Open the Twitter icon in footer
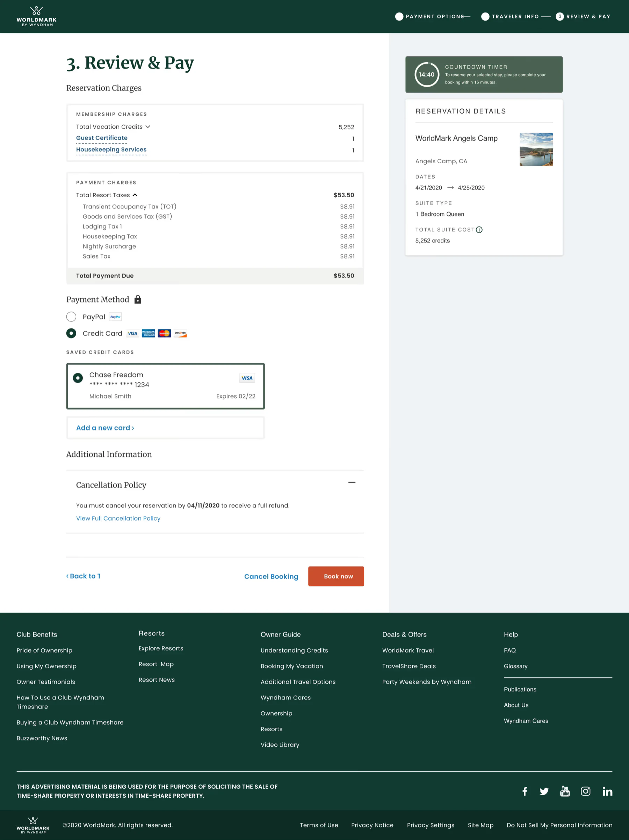 [x=544, y=791]
